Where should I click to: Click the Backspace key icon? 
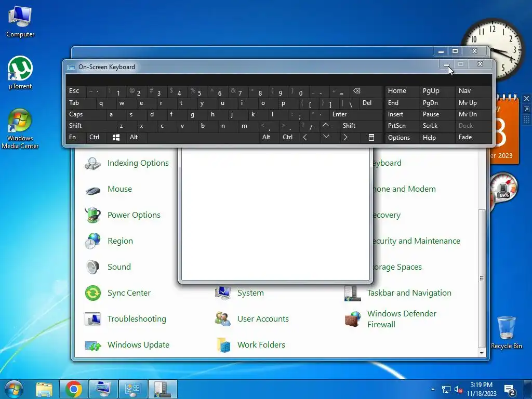coord(356,91)
